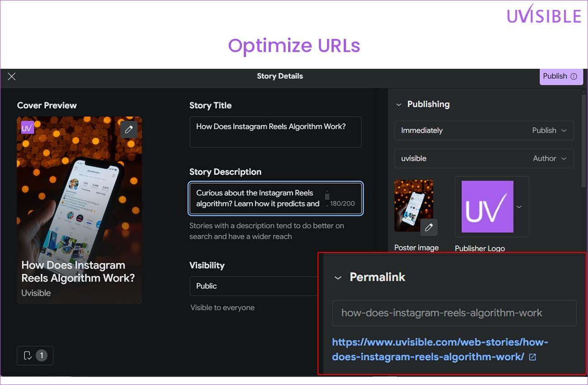Click into the Story Description field
Viewport: 588px width, 385px height.
pyautogui.click(x=275, y=198)
